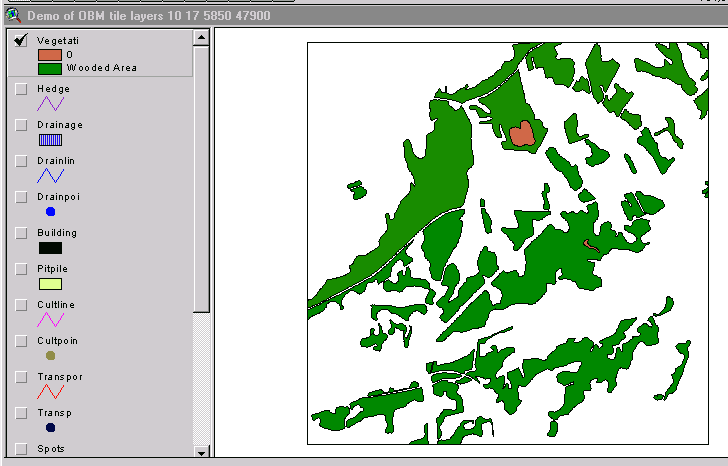Enable the Drainage layer checkbox

21,125
